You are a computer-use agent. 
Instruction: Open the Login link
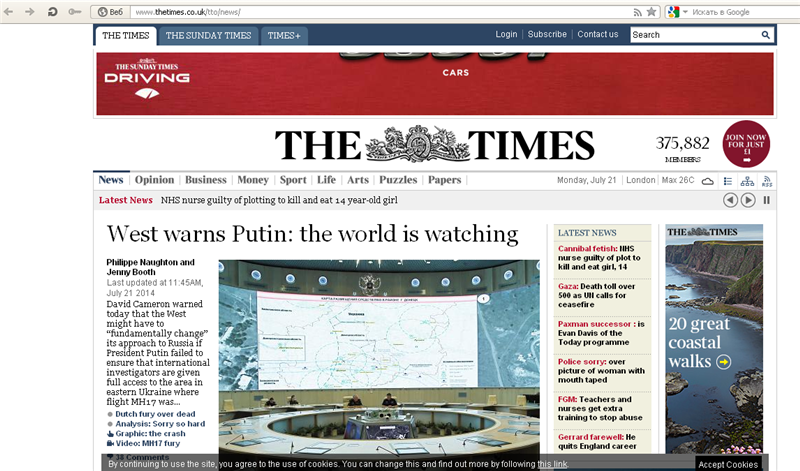click(506, 34)
